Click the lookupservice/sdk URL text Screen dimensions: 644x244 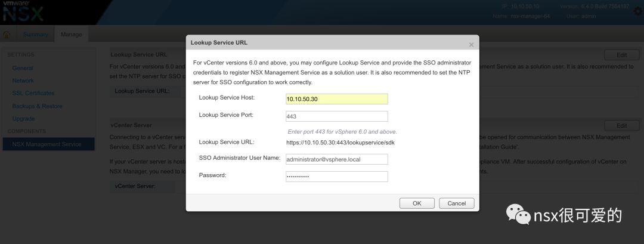[x=340, y=143]
